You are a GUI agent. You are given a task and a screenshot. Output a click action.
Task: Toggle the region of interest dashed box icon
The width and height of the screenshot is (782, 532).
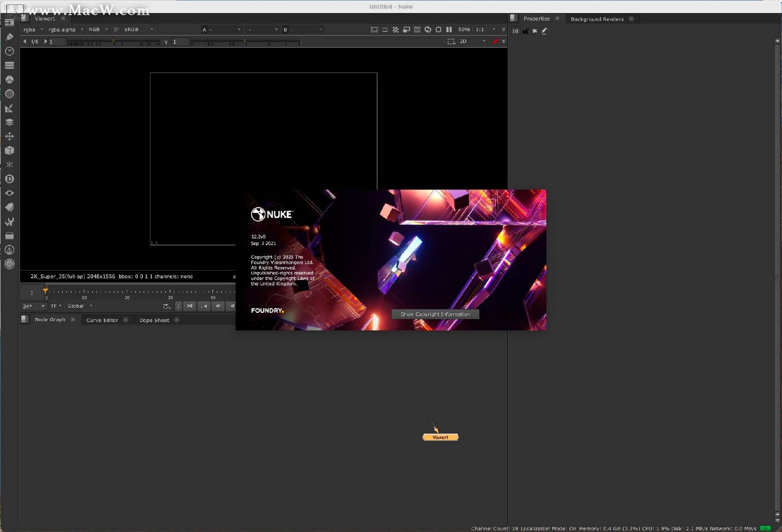(451, 41)
